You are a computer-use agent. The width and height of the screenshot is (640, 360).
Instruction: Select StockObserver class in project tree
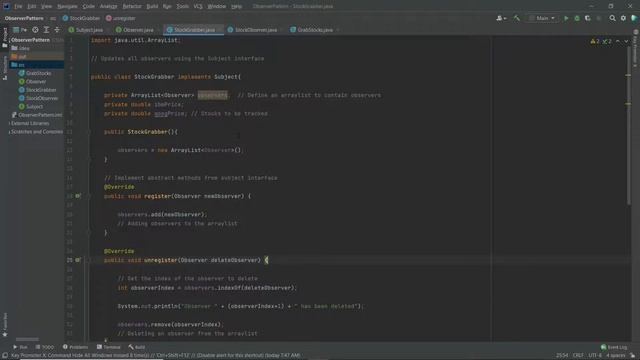[38, 98]
